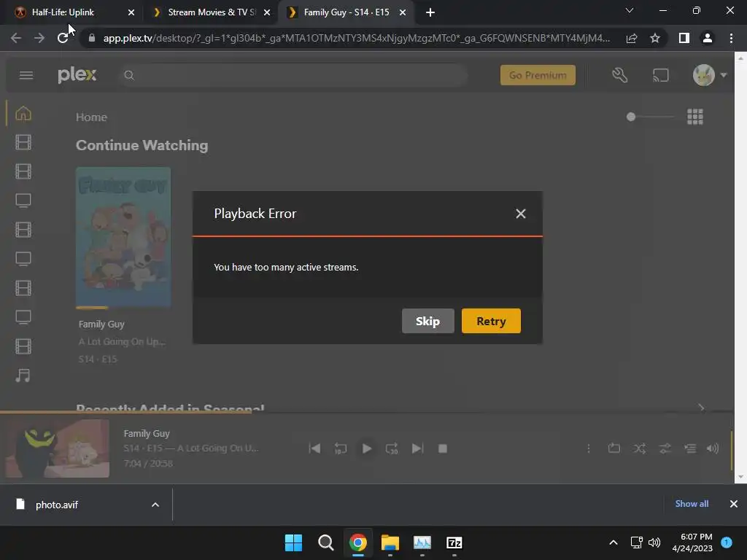
Task: Select the Family Guy - S14 - E15 tab
Action: [347, 12]
